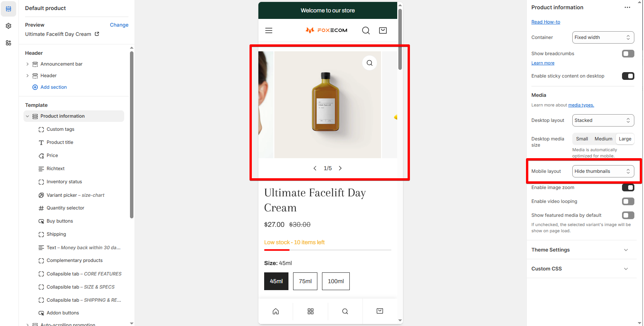Toggle Enable sticky content on desktop

coord(628,76)
